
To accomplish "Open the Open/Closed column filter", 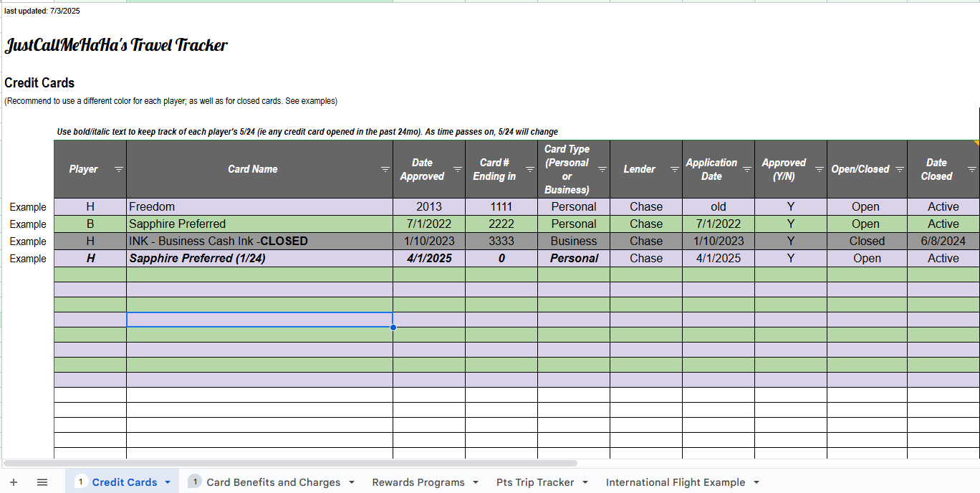I will click(x=900, y=169).
